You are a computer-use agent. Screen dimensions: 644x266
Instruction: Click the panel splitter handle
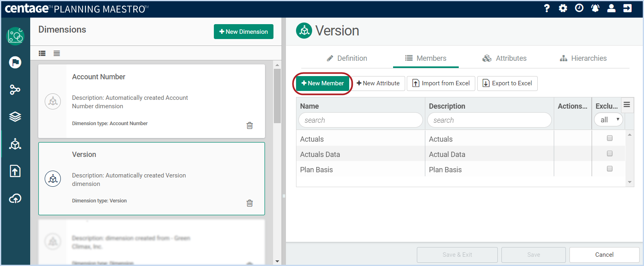(x=284, y=196)
